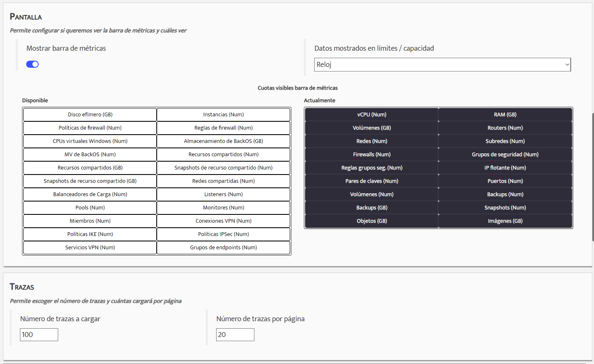Select MV de BackOS (Num) quota
The height and width of the screenshot is (364, 594).
90,154
